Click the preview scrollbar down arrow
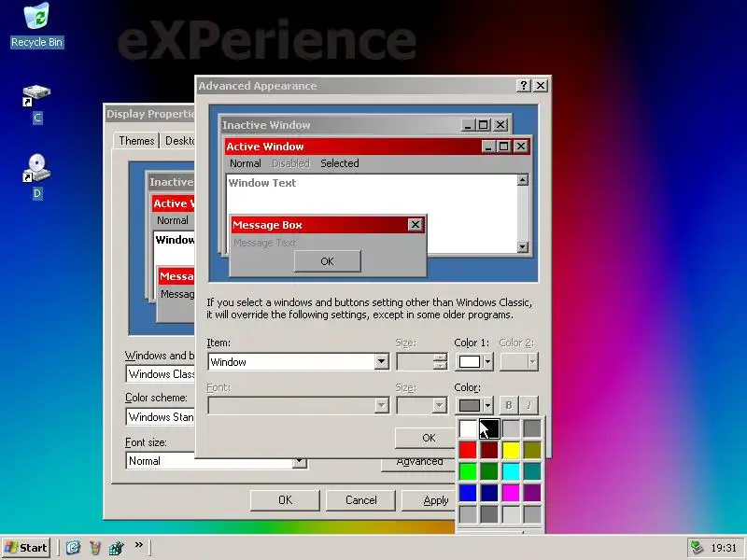The height and width of the screenshot is (560, 747). [x=523, y=246]
